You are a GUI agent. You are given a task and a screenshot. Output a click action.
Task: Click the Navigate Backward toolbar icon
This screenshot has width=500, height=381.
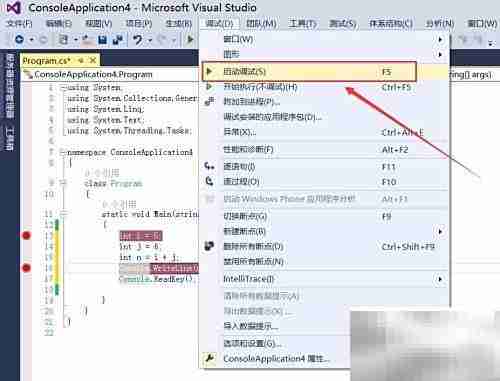[19, 40]
